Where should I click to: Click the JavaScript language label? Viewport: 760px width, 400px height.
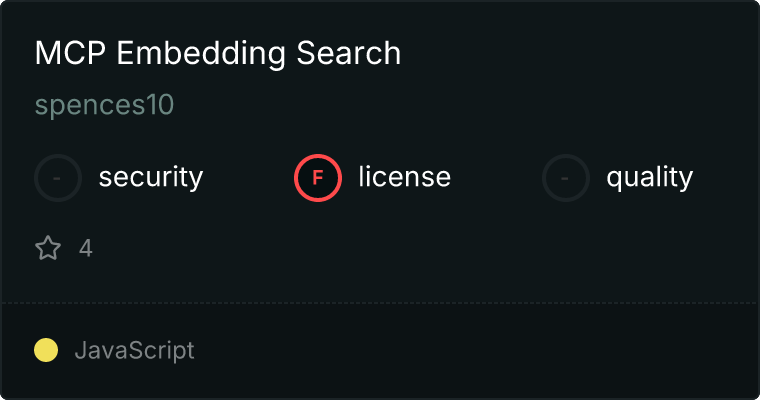tap(134, 350)
